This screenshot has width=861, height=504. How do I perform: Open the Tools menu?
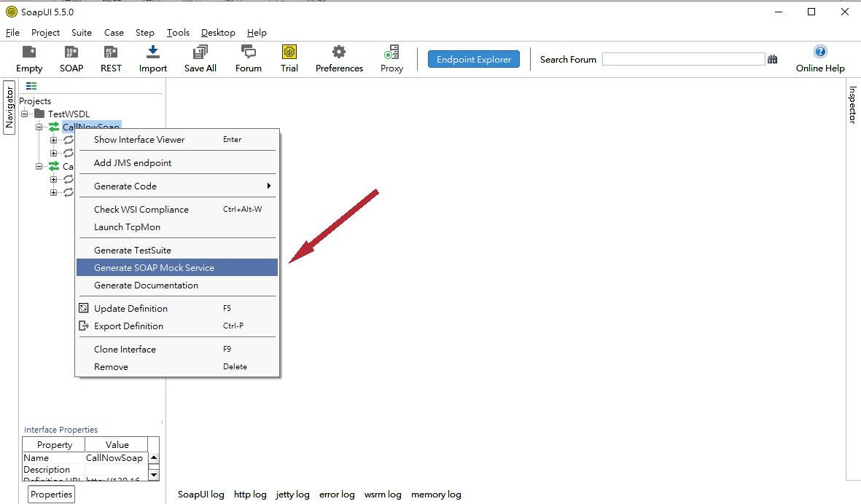(x=178, y=32)
